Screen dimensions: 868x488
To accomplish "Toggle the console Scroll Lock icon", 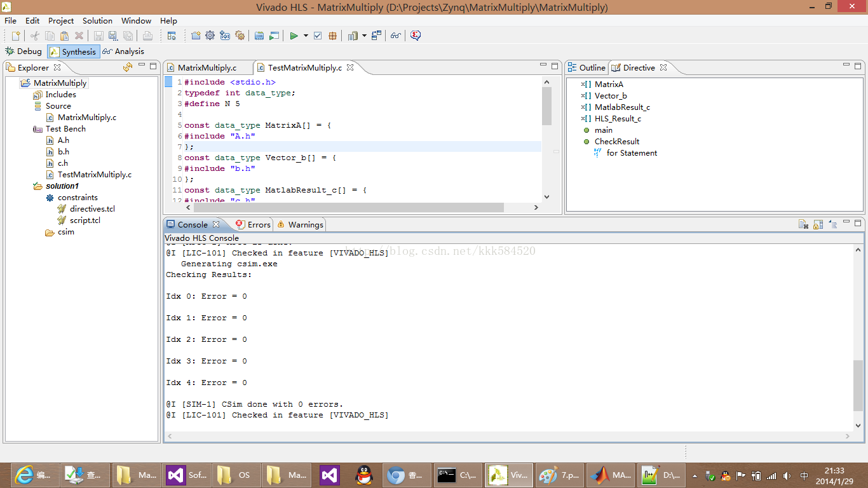I will tap(818, 224).
